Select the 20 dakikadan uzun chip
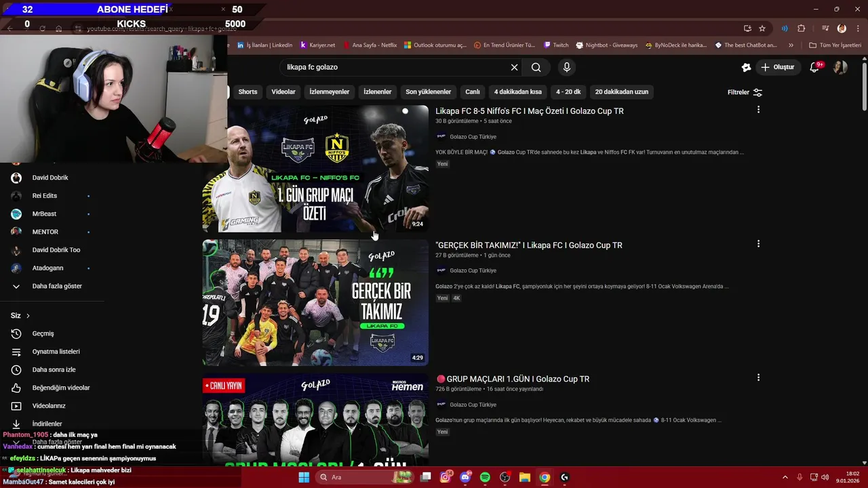Viewport: 868px width, 488px height. [622, 91]
